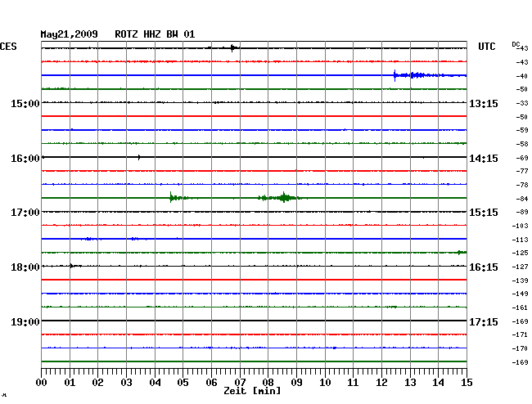
Task: Click the DC offset value -78
Action: [x=522, y=185]
